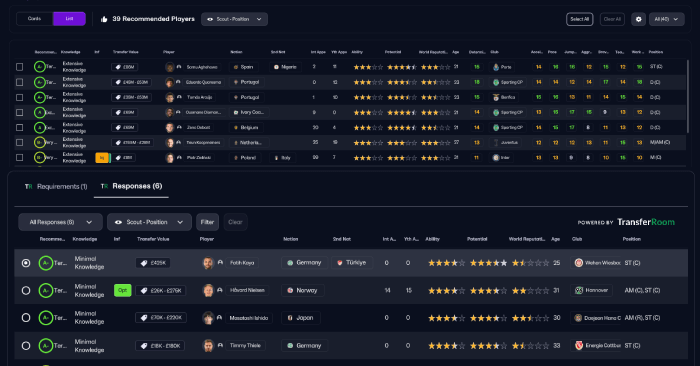Click the 'AM (C), ST (C)' position text
The height and width of the screenshot is (366, 700).
coord(642,291)
